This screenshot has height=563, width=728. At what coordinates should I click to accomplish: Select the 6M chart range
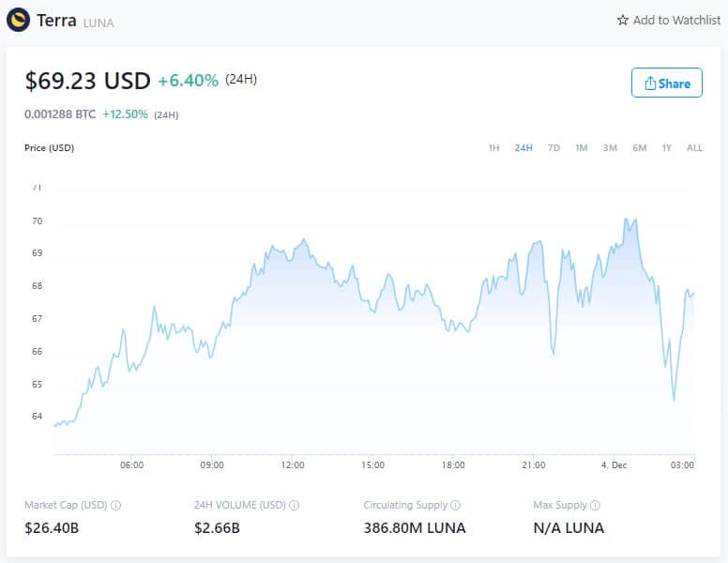click(x=639, y=147)
